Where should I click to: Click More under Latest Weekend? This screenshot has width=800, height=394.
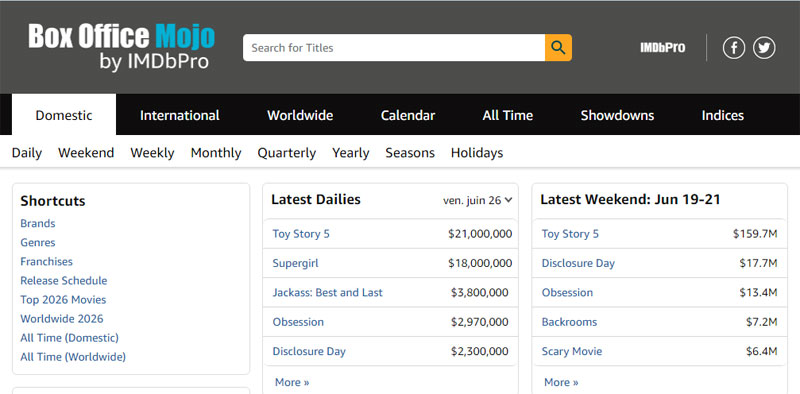pyautogui.click(x=561, y=382)
